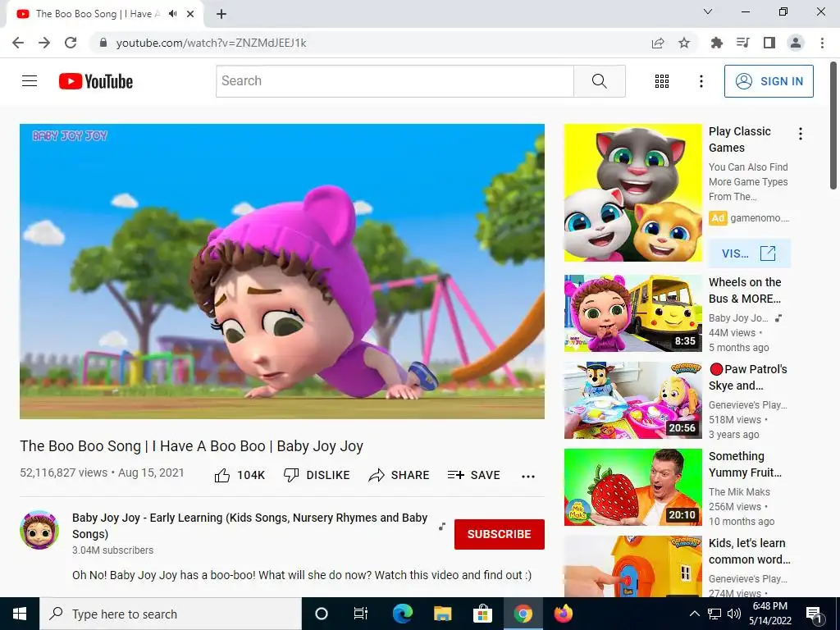The width and height of the screenshot is (840, 630).
Task: SAVE the video to a playlist
Action: coord(473,475)
